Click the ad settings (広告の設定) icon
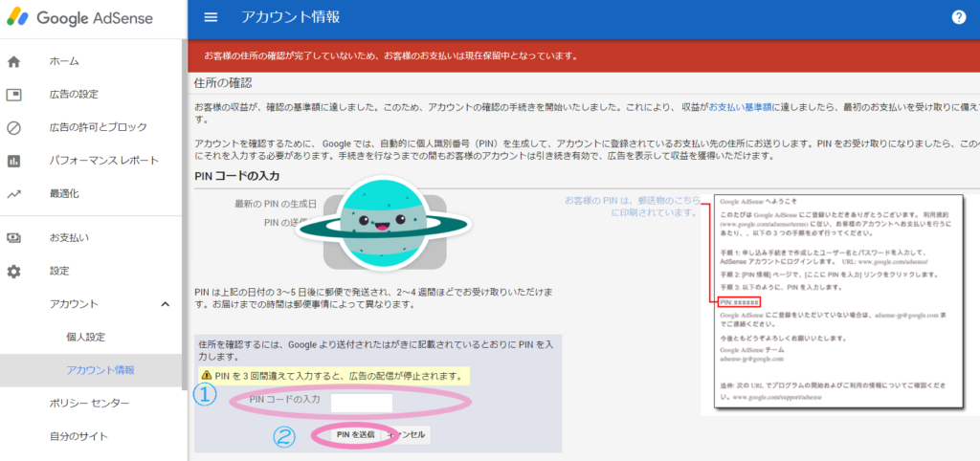This screenshot has height=461, width=980. coord(13,95)
